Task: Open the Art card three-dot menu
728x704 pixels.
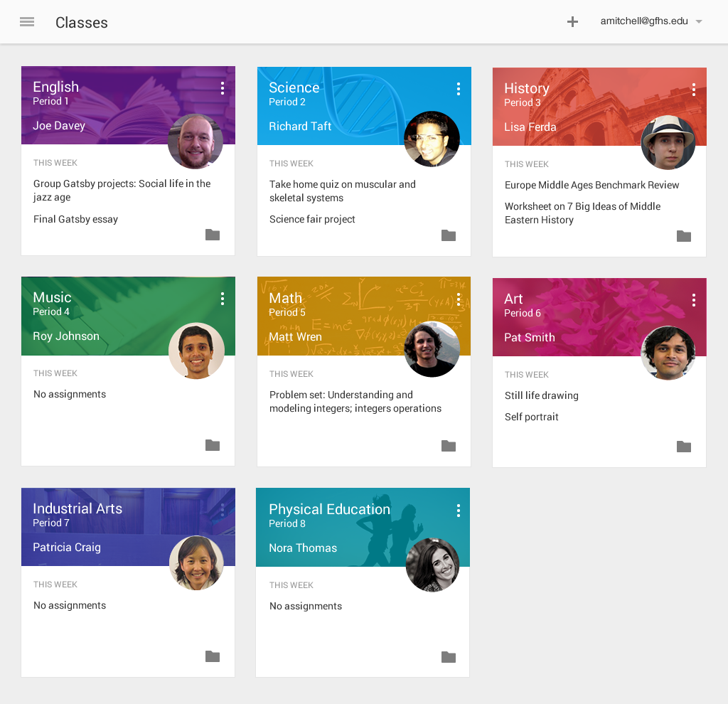Action: (x=694, y=300)
